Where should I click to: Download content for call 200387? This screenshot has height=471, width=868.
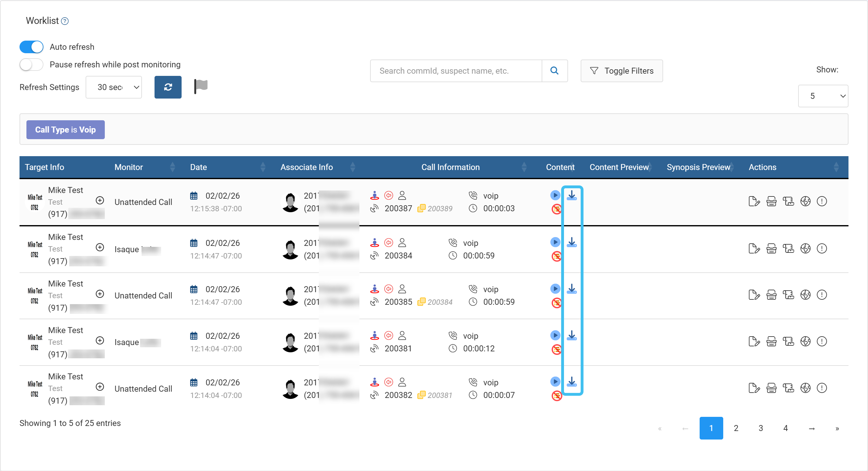(x=572, y=195)
